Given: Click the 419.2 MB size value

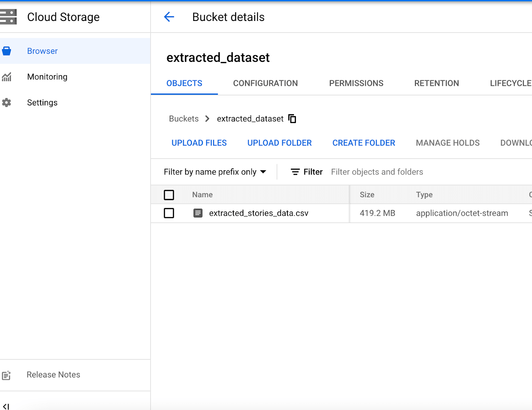Looking at the screenshot, I should coord(377,213).
